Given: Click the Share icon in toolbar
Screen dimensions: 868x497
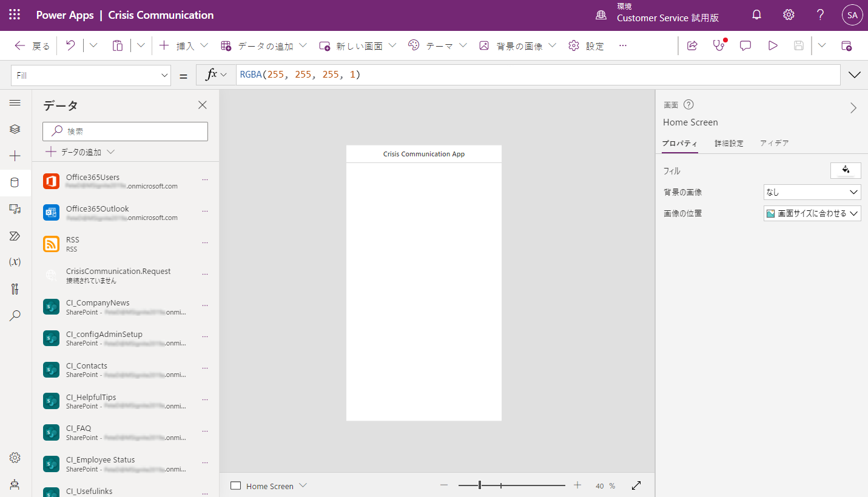Looking at the screenshot, I should [692, 45].
